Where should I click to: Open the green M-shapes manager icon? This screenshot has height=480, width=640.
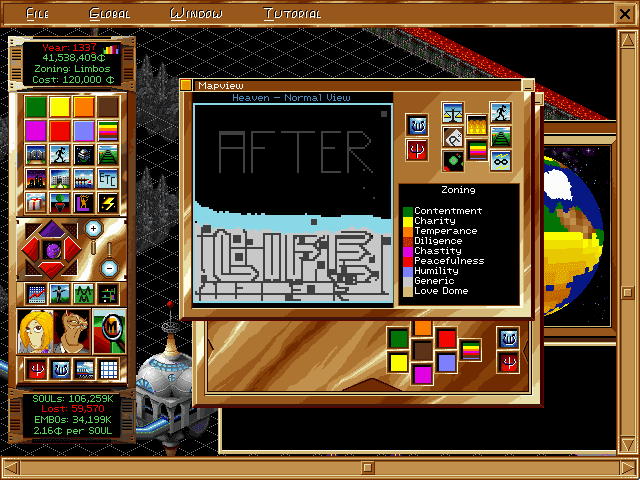[x=84, y=294]
